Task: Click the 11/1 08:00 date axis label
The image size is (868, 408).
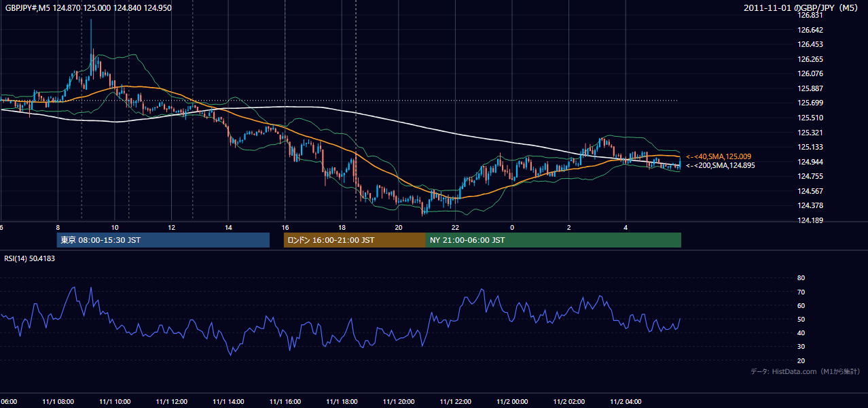Action: pos(58,401)
